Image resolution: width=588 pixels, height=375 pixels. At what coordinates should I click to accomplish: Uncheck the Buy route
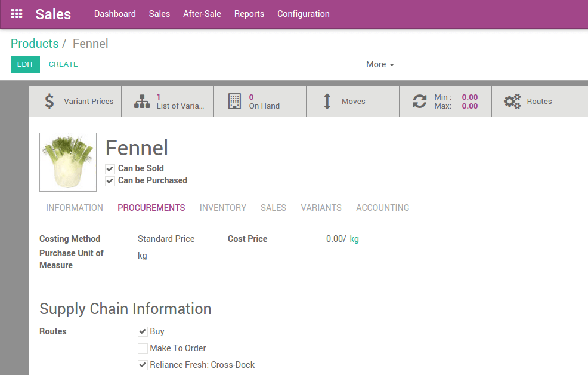pyautogui.click(x=143, y=331)
